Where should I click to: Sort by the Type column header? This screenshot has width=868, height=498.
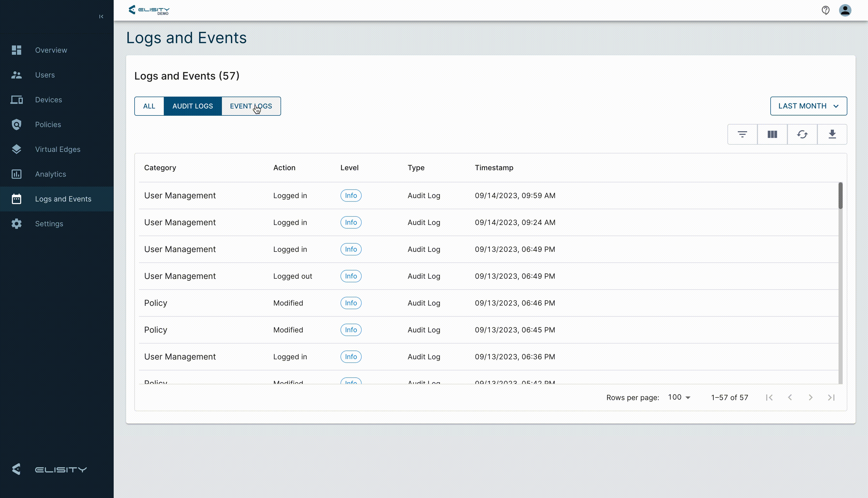coord(416,168)
